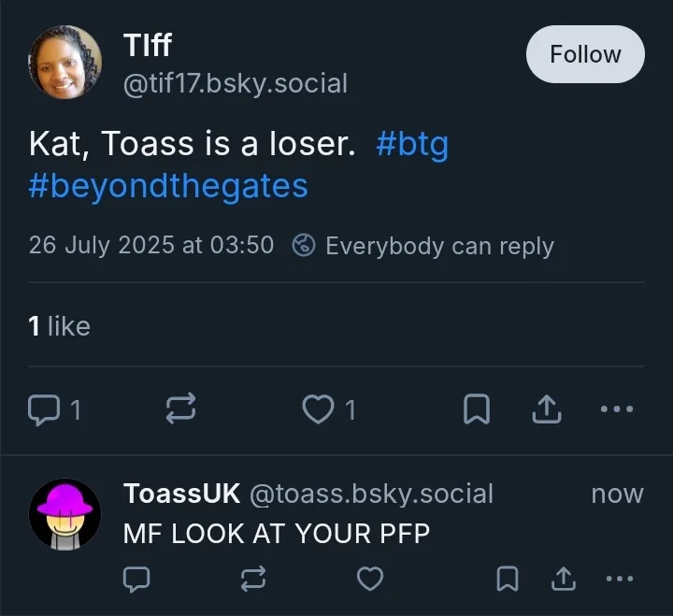
Task: Like Tiff's post with heart icon
Action: (x=319, y=409)
